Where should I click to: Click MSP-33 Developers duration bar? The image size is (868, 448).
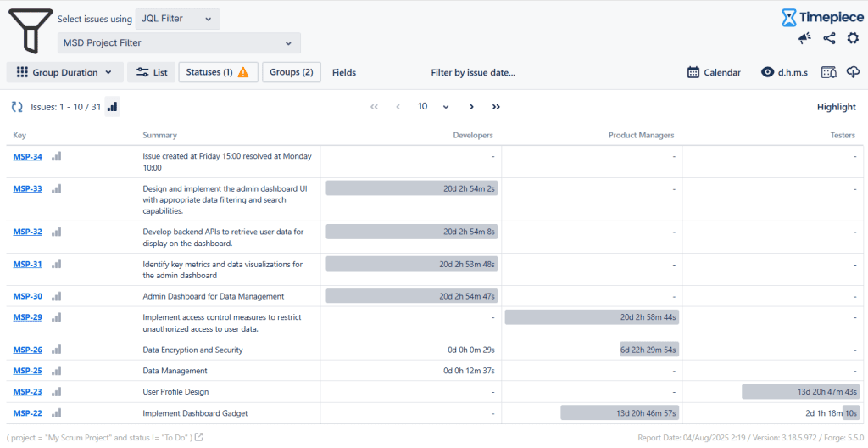click(x=412, y=188)
